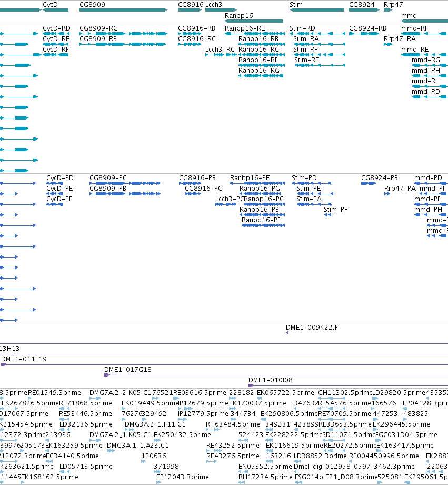
Task: Select transcript Stim-RA
Action: (x=319, y=44)
